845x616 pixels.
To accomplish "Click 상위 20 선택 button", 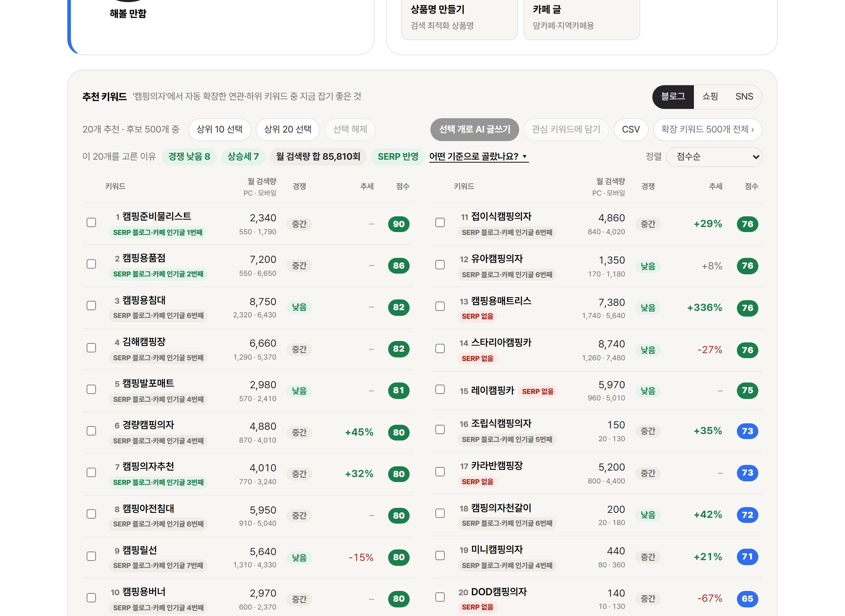I will coord(288,129).
